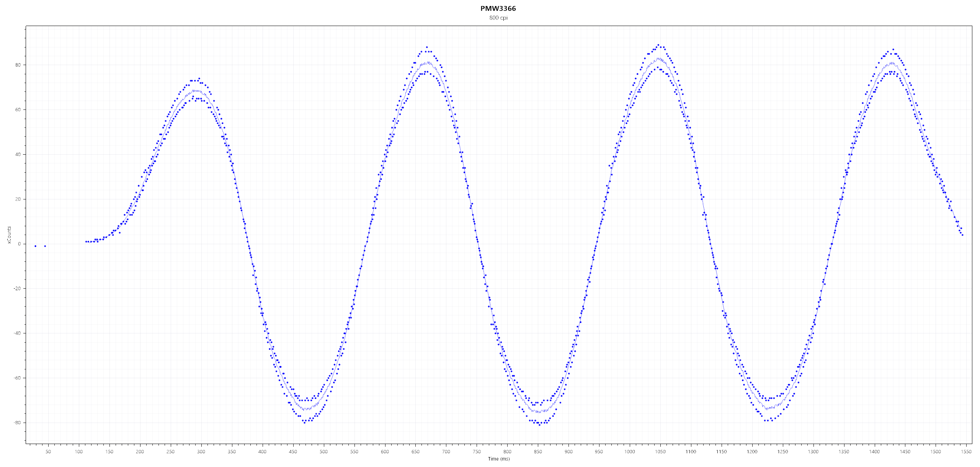
Task: Click the 300 tick label on x-axis
Action: pyautogui.click(x=201, y=452)
